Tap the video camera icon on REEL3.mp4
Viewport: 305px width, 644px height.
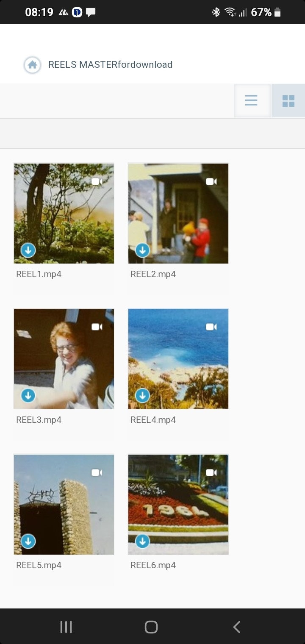97,327
